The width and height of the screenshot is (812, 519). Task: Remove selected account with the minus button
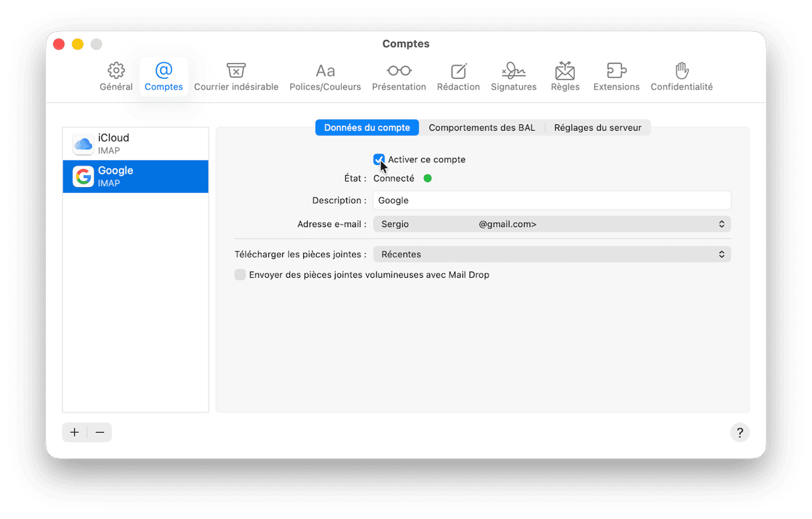(x=99, y=432)
